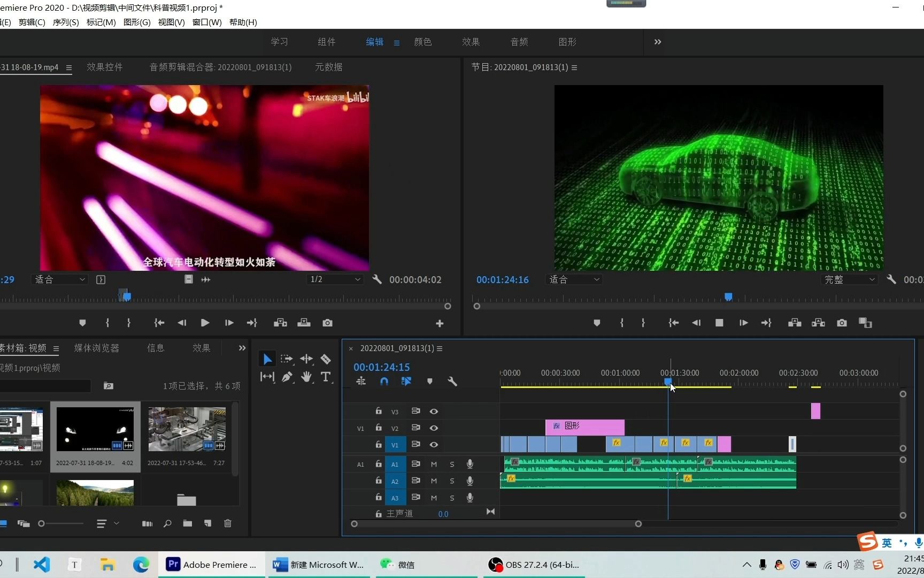
Task: Expand project panel tabs overflow chevrons
Action: coord(242,348)
